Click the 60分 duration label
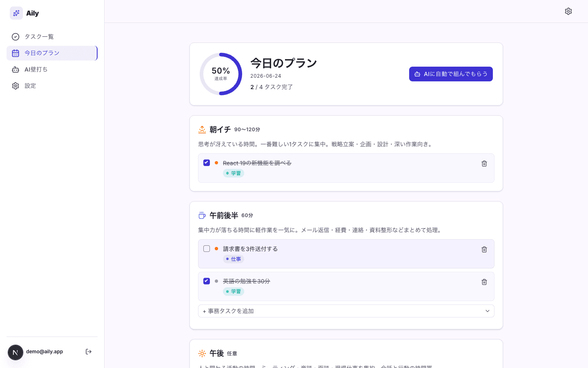 [247, 215]
